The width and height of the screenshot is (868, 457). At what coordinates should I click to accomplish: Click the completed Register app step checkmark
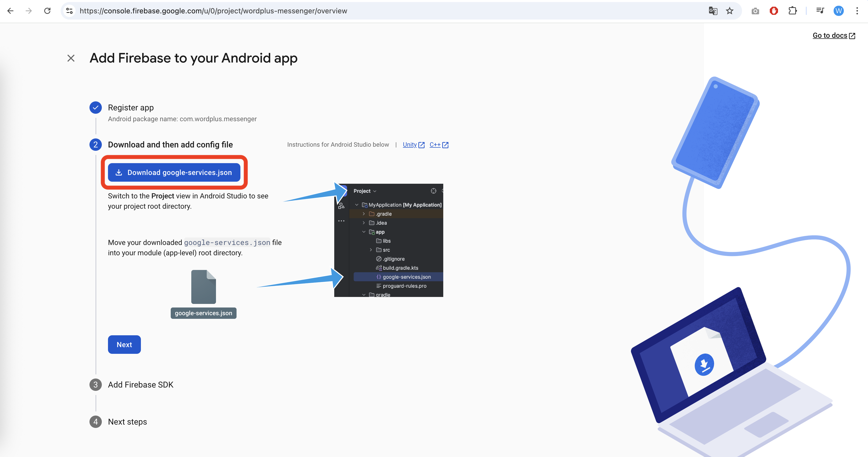96,108
